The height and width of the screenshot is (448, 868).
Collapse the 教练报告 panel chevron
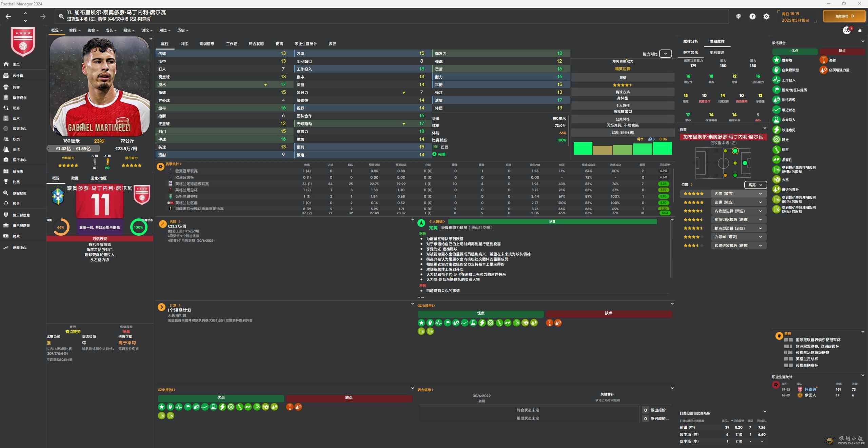tap(863, 41)
